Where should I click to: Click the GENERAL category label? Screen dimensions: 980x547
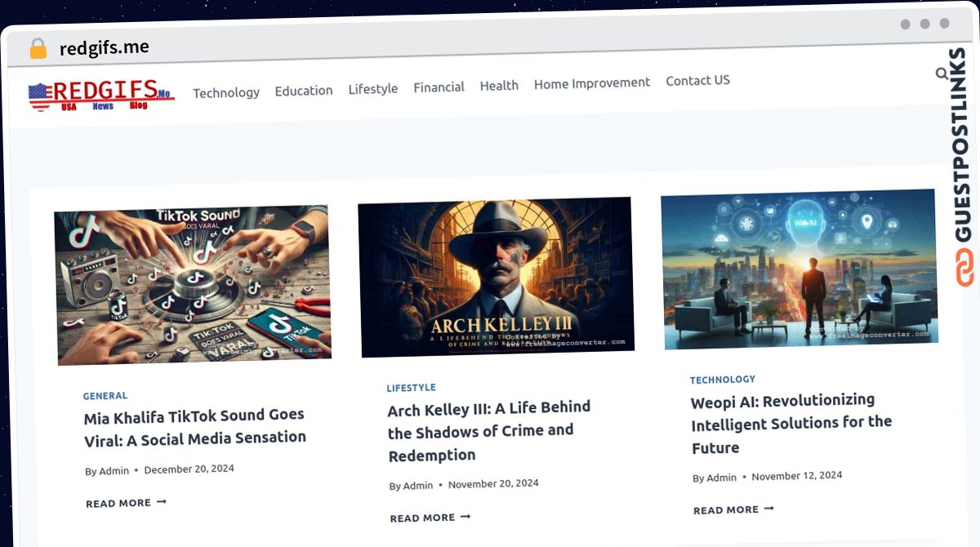[105, 396]
